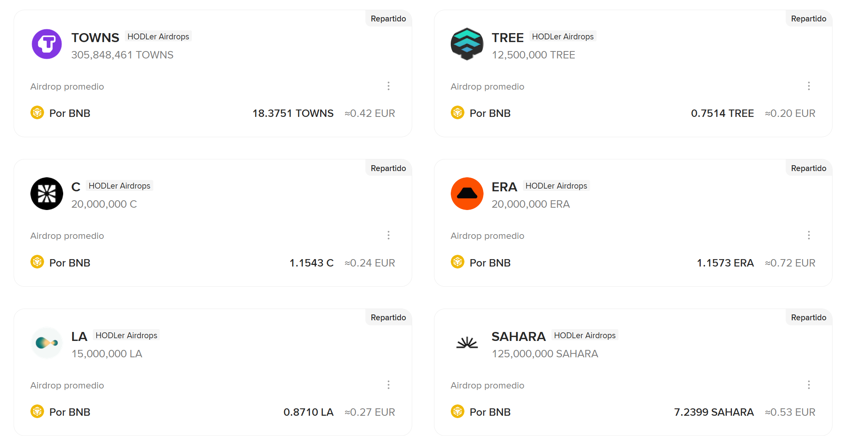This screenshot has height=436, width=868.
Task: Click the 1.1543 C airdrop amount
Action: (312, 263)
